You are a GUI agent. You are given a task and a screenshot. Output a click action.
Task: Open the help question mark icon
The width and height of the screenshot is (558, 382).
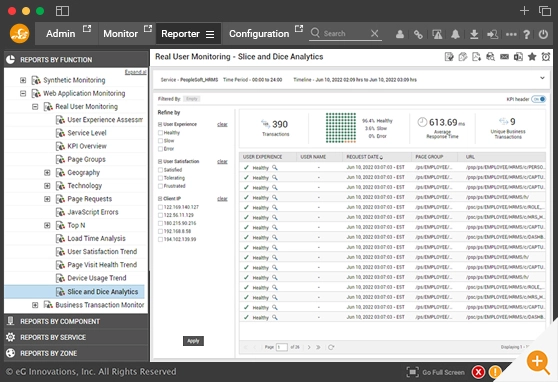pyautogui.click(x=527, y=34)
